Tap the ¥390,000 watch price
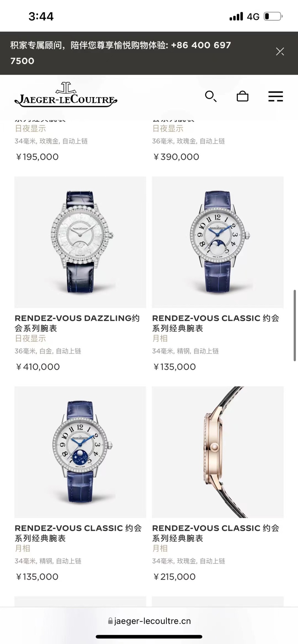 [x=176, y=157]
